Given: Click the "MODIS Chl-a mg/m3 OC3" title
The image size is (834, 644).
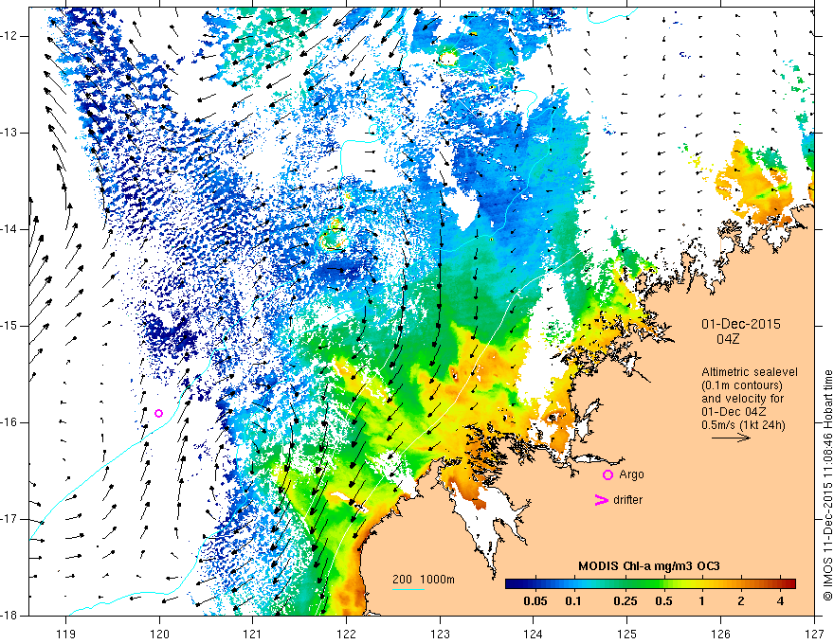Looking at the screenshot, I should click(649, 566).
